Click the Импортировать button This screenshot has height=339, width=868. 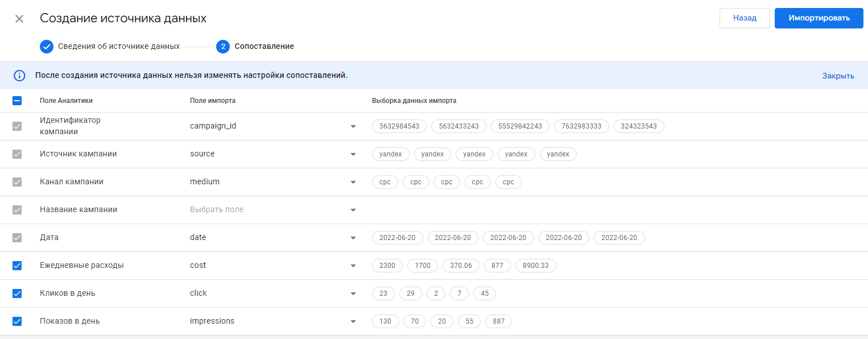click(x=819, y=18)
